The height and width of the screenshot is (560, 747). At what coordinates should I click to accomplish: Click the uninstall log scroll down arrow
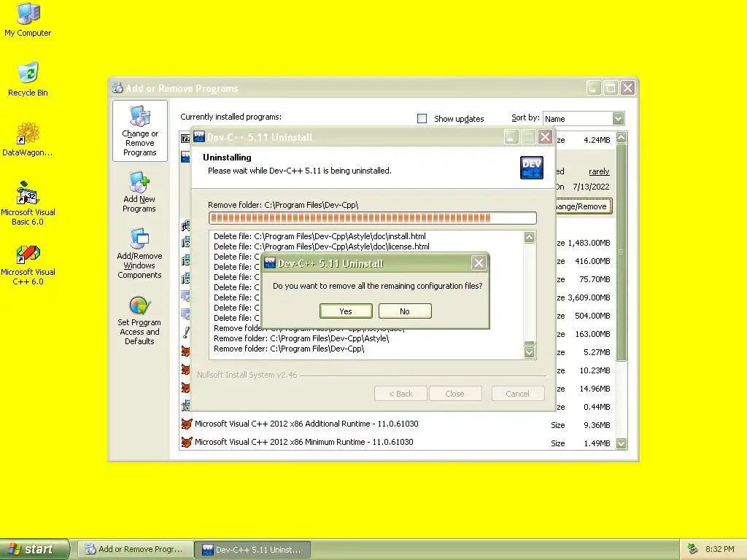pyautogui.click(x=530, y=352)
